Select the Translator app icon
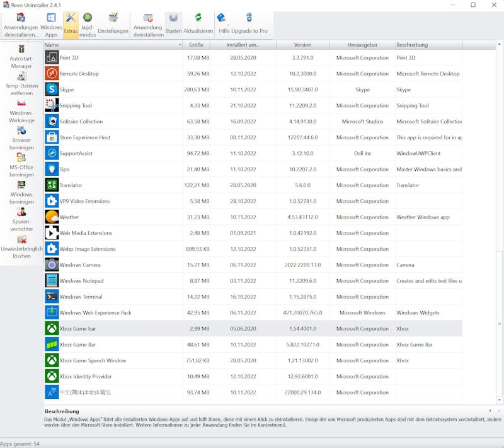The width and height of the screenshot is (504, 448). point(52,185)
